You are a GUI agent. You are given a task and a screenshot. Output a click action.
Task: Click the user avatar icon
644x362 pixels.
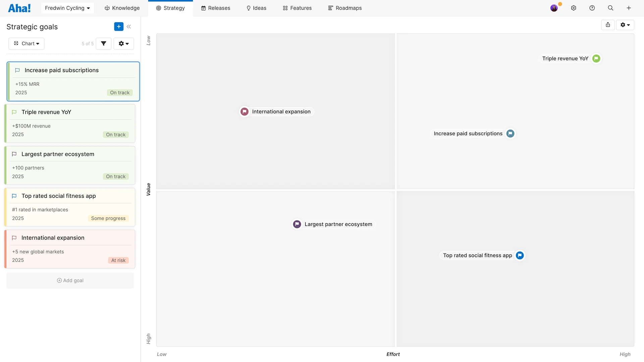pyautogui.click(x=554, y=8)
